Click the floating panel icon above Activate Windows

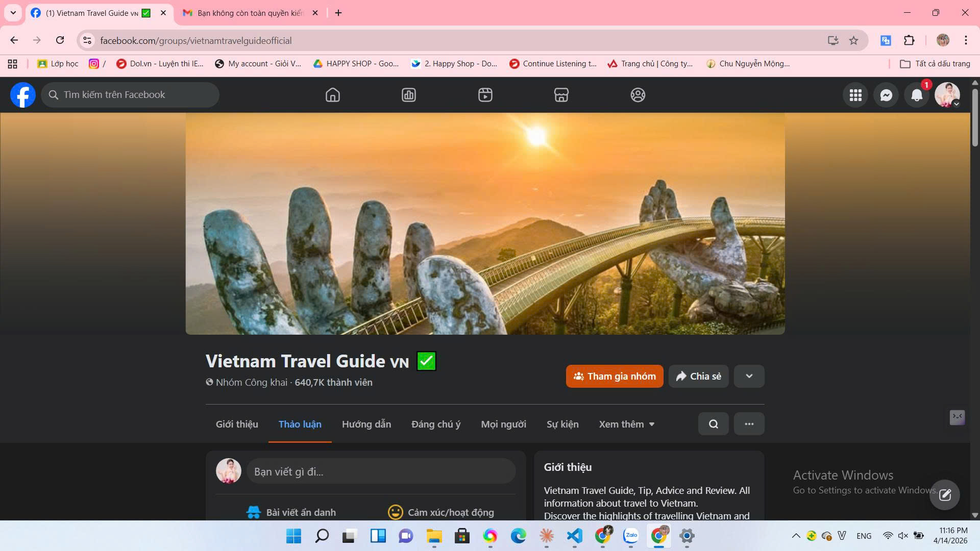pyautogui.click(x=957, y=417)
